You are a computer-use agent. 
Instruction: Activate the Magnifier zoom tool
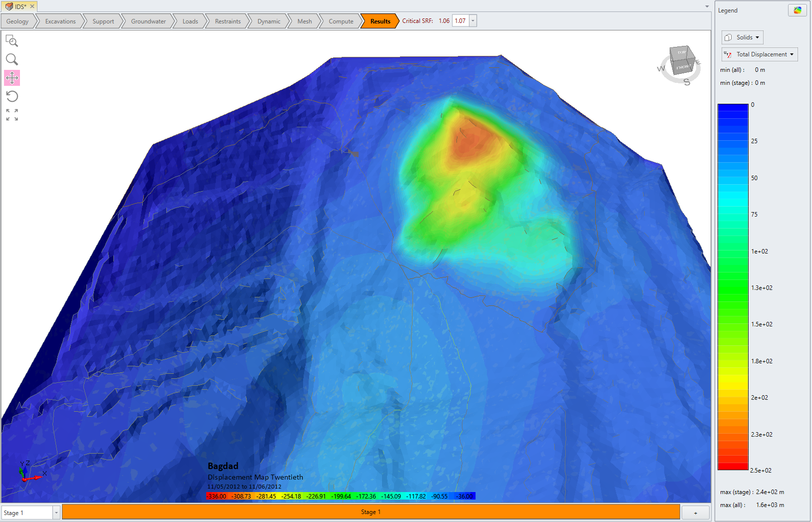click(x=12, y=59)
